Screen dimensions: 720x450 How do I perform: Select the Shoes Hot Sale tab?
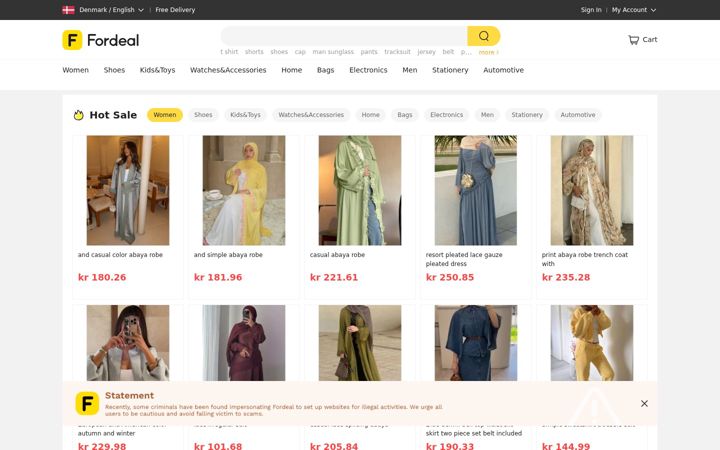coord(203,115)
